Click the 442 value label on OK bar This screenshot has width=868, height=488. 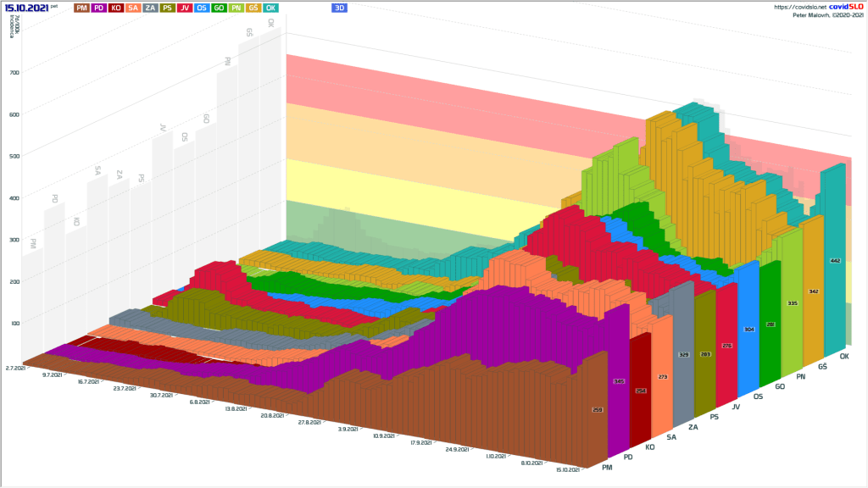coord(836,261)
